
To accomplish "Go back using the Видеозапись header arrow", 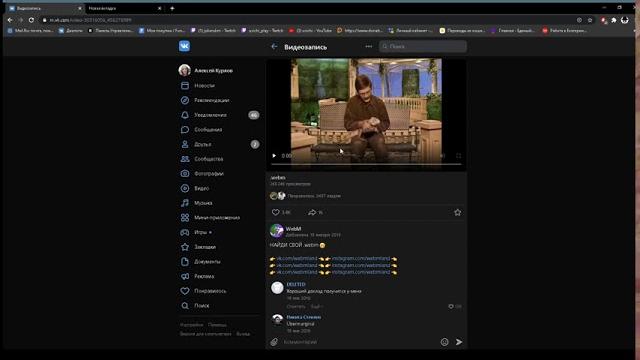I will pyautogui.click(x=274, y=47).
